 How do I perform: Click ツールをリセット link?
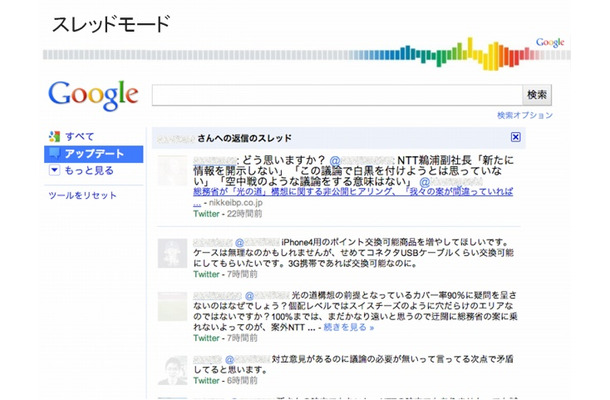82,195
